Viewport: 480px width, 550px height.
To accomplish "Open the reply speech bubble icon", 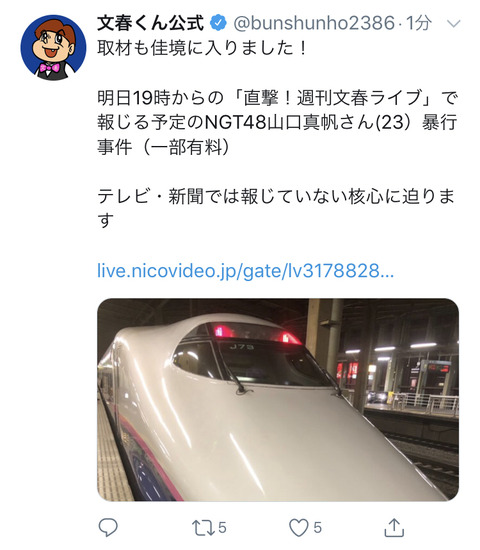I will click(108, 527).
